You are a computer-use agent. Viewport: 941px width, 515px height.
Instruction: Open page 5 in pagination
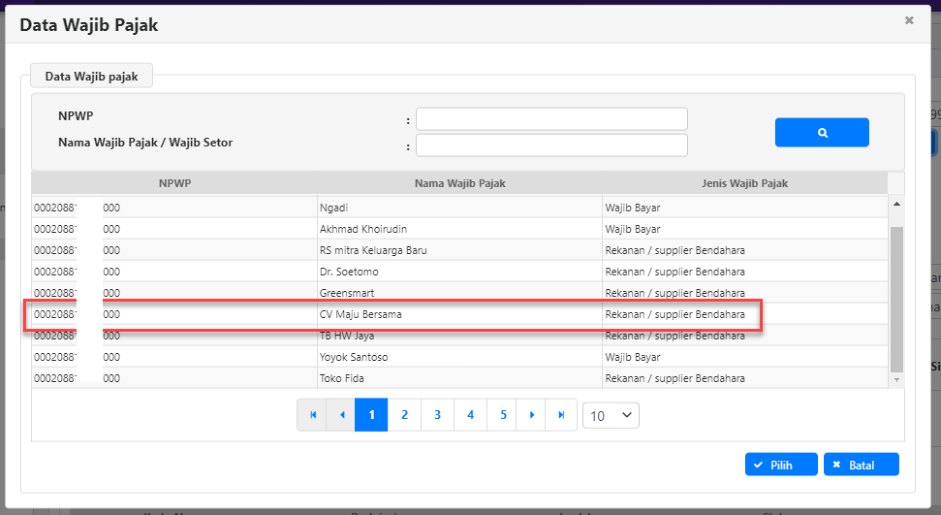[x=503, y=415]
